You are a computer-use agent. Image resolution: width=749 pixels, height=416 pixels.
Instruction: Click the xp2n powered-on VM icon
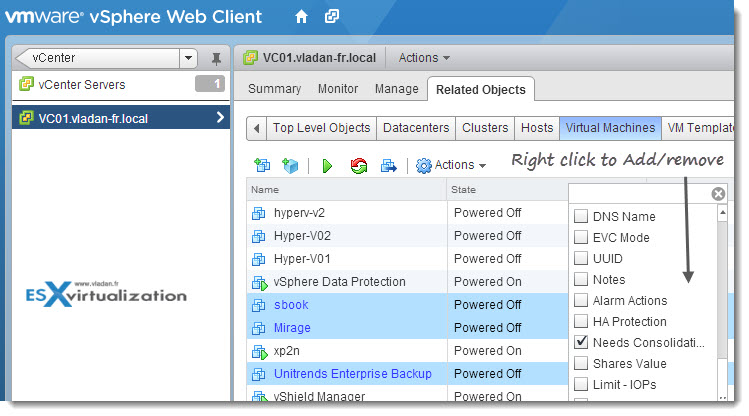pyautogui.click(x=259, y=352)
